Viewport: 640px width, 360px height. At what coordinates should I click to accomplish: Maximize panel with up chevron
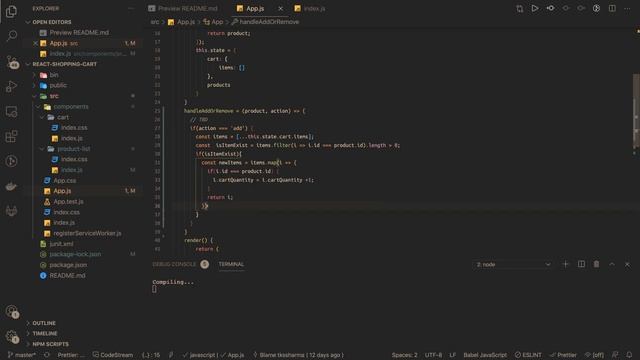point(612,264)
